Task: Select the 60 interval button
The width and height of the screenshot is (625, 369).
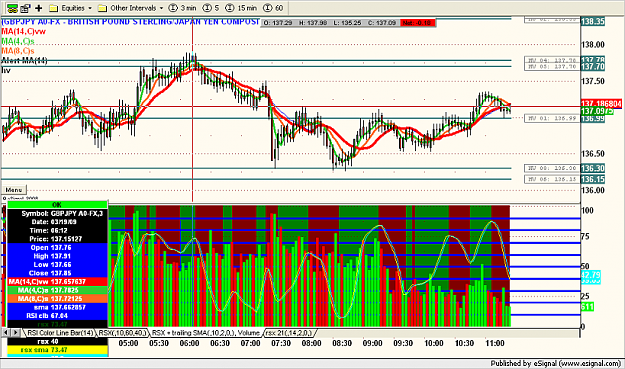Action: (x=273, y=8)
